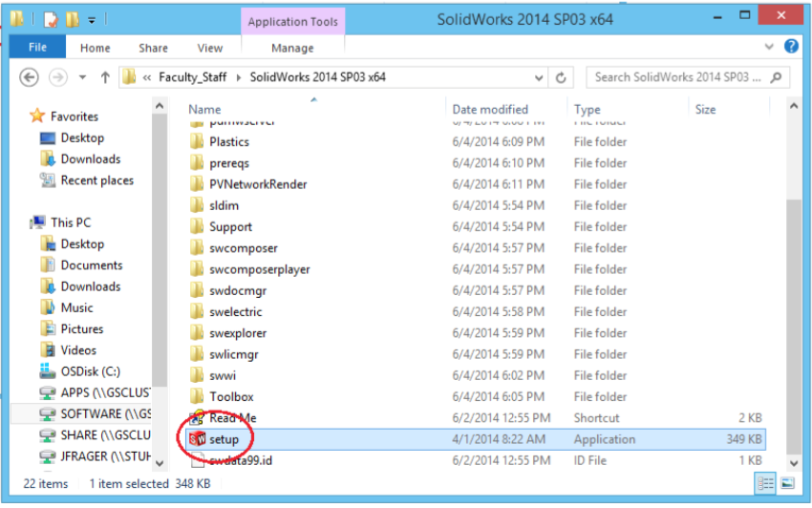Open the View ribbon tab
Viewport: 812px width, 508px height.
pyautogui.click(x=210, y=48)
